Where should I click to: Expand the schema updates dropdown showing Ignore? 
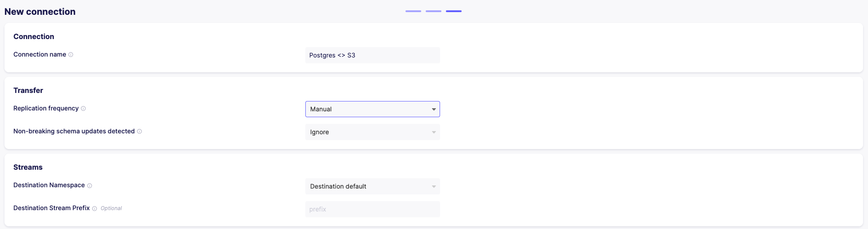pyautogui.click(x=372, y=132)
